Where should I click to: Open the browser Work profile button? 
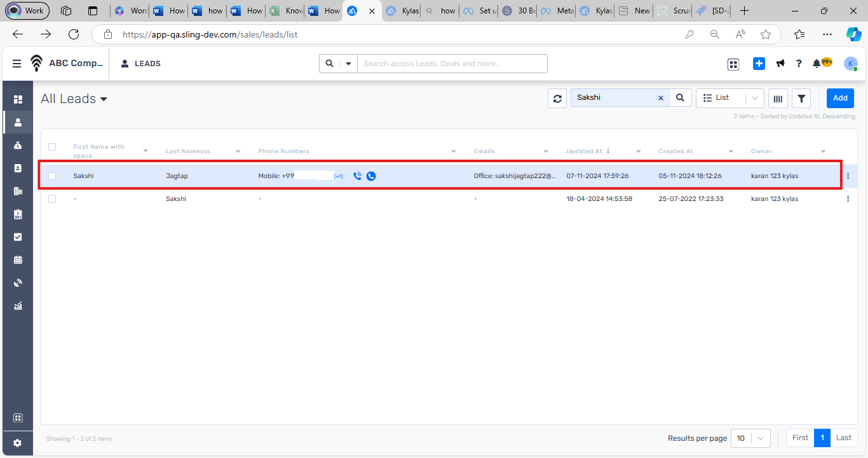coord(27,11)
